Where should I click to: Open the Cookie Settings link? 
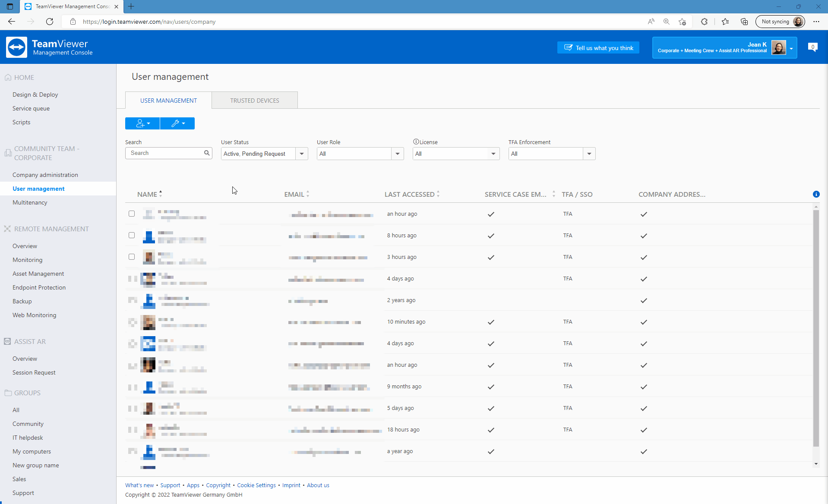coord(256,485)
